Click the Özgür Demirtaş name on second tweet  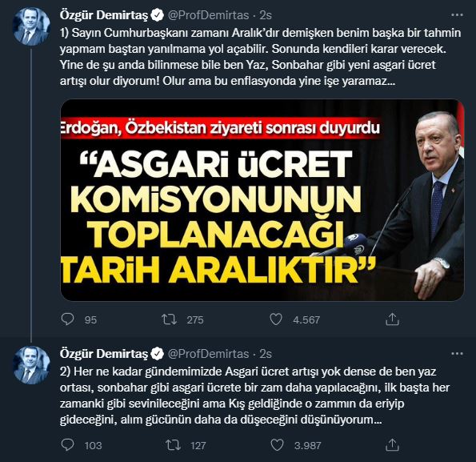click(104, 354)
